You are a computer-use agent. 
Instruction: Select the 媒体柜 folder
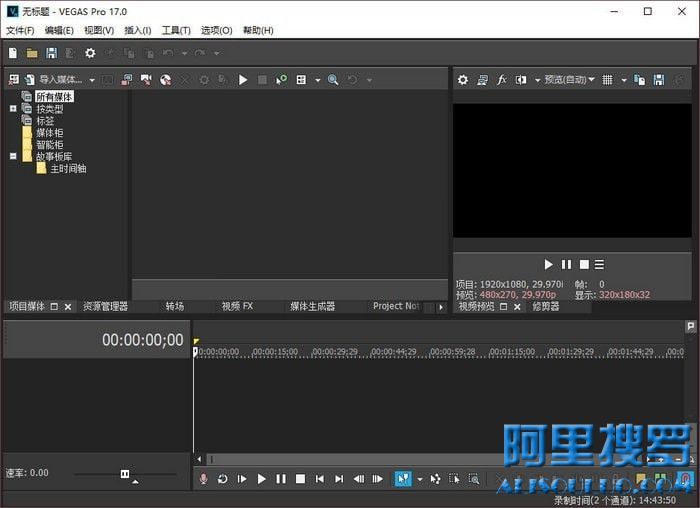click(50, 133)
